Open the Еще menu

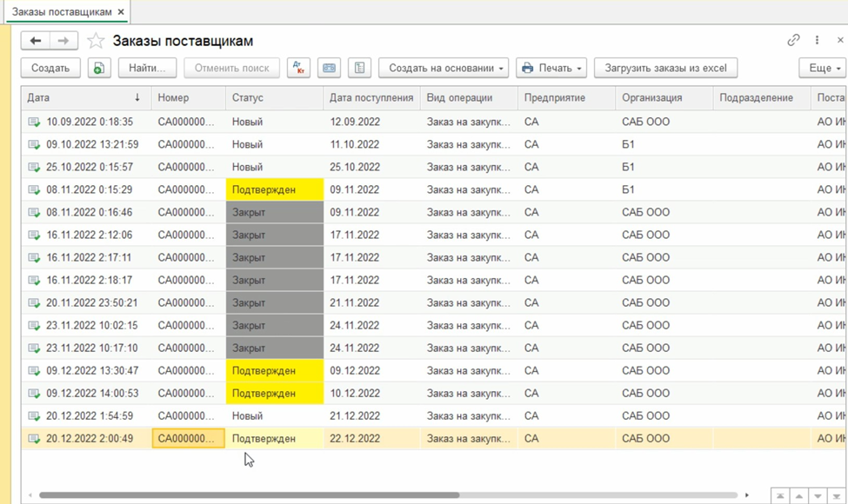[823, 68]
